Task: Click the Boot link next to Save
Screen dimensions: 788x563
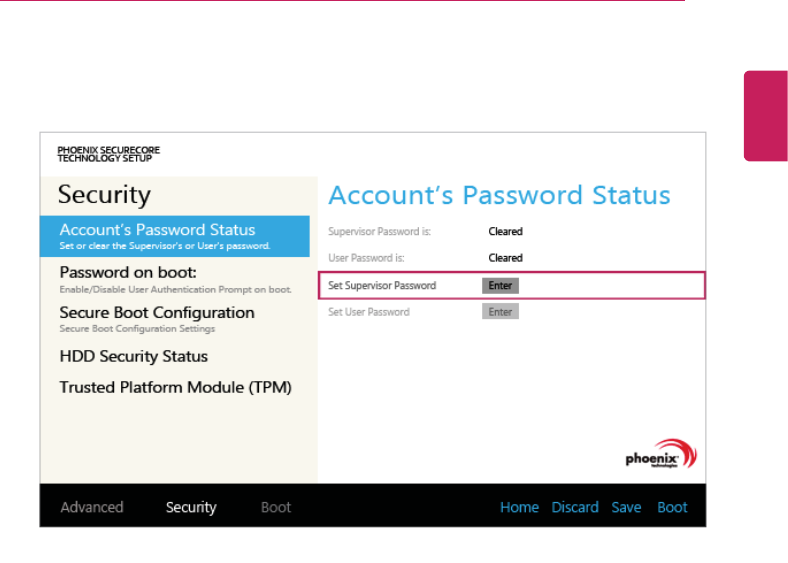Action: tap(672, 507)
